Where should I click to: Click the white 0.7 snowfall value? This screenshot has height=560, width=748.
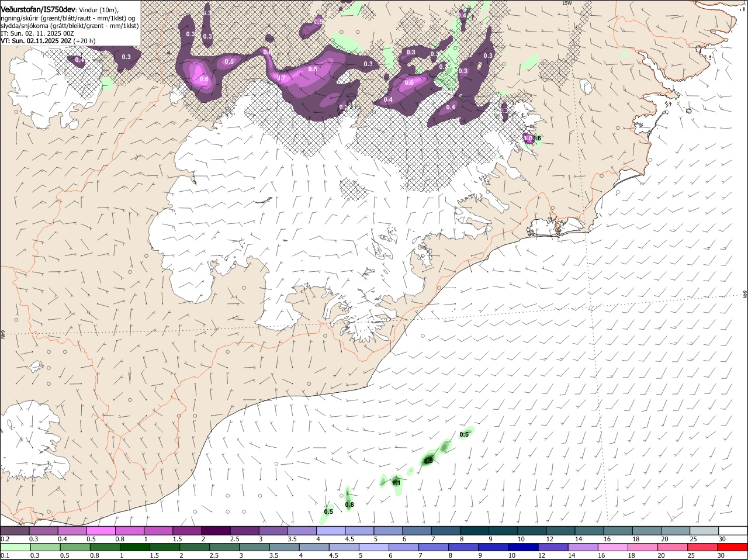(x=281, y=78)
